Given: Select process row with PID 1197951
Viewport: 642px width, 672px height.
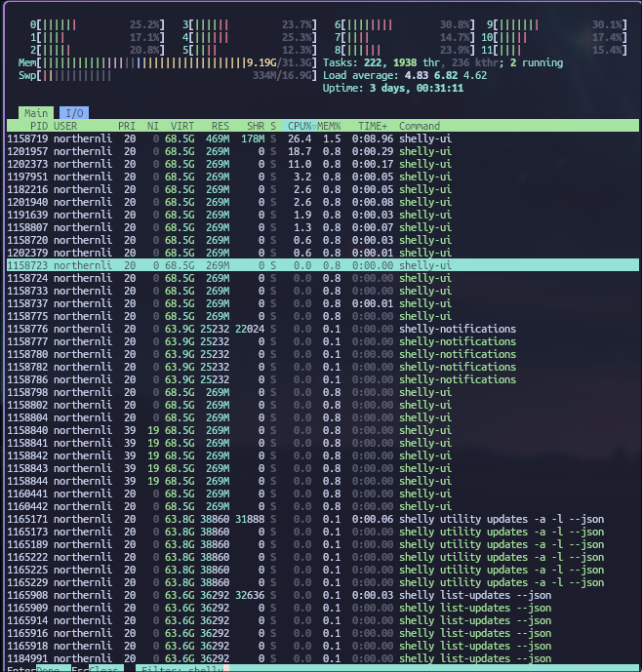Looking at the screenshot, I should tap(323, 177).
